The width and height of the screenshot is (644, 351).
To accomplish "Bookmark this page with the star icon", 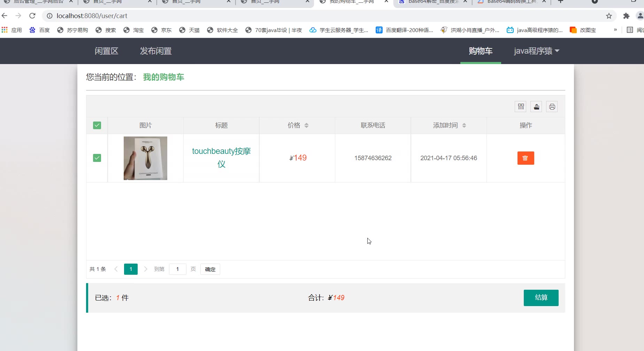I will [609, 16].
